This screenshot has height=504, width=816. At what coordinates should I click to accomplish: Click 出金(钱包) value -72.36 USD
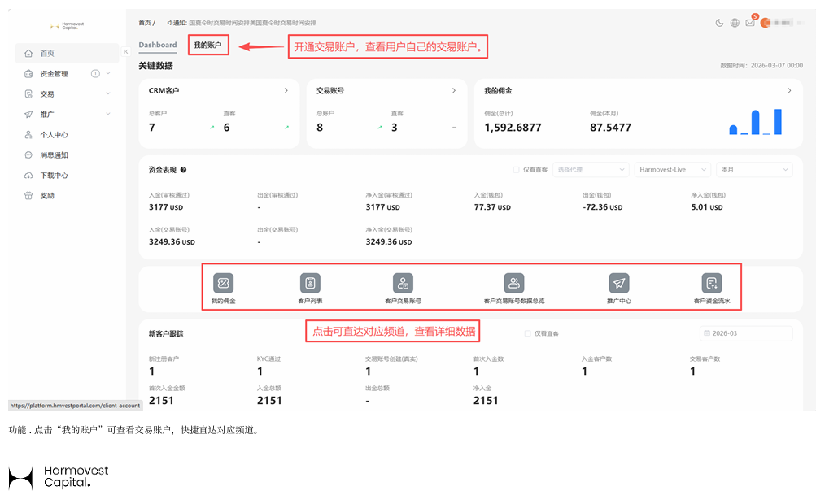click(x=603, y=207)
